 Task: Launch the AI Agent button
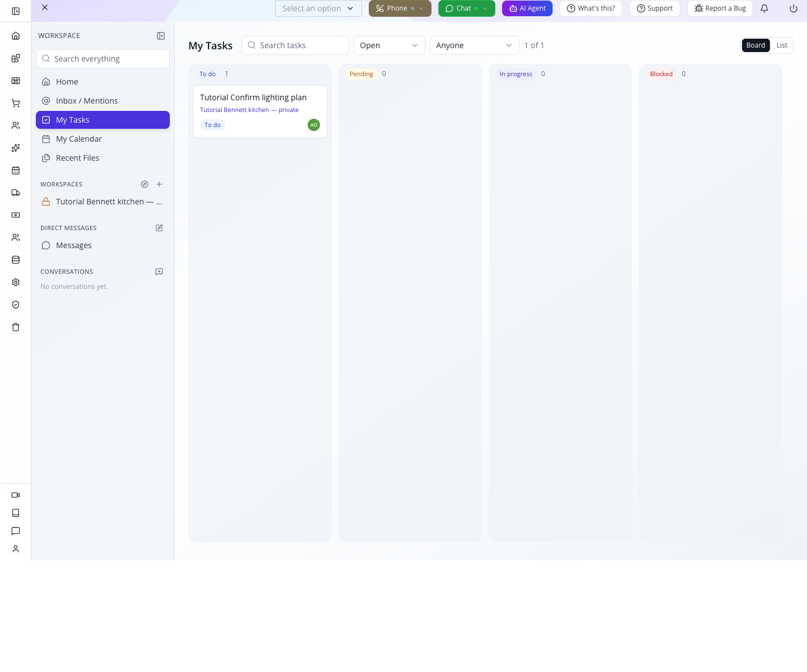click(527, 8)
